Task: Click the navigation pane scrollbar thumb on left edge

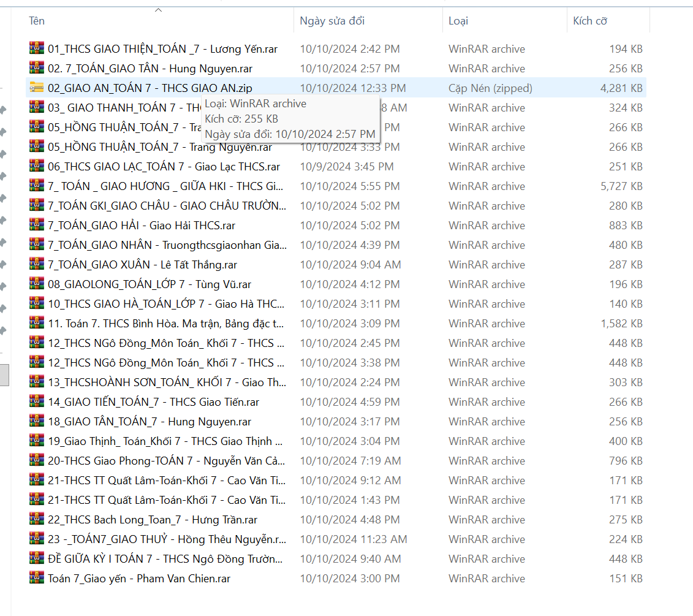Action: (x=4, y=375)
